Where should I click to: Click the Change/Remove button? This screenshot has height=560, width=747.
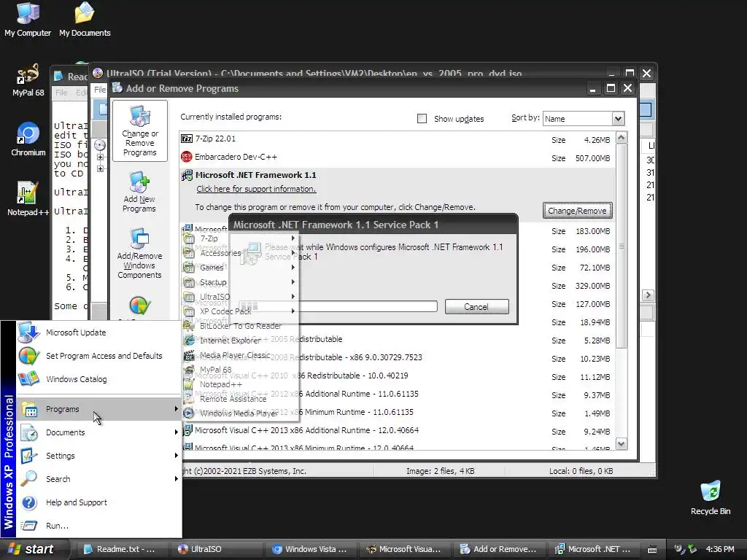(577, 211)
